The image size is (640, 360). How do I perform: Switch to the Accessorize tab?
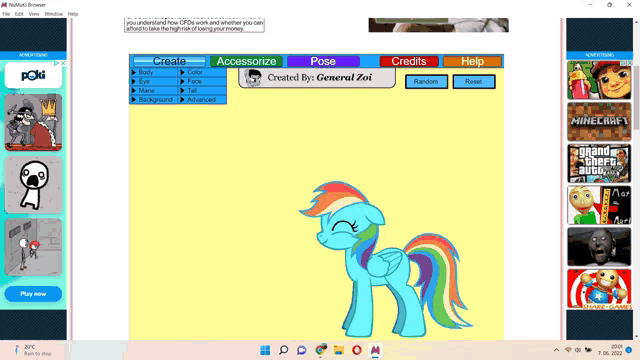tap(246, 61)
